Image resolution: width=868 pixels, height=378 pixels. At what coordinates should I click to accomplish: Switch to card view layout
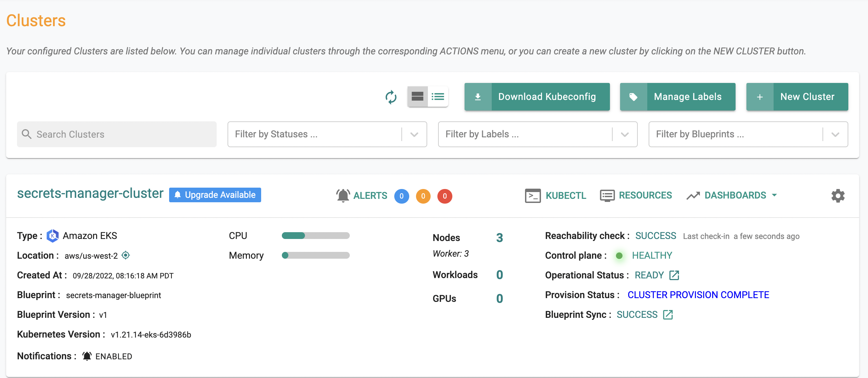[417, 97]
